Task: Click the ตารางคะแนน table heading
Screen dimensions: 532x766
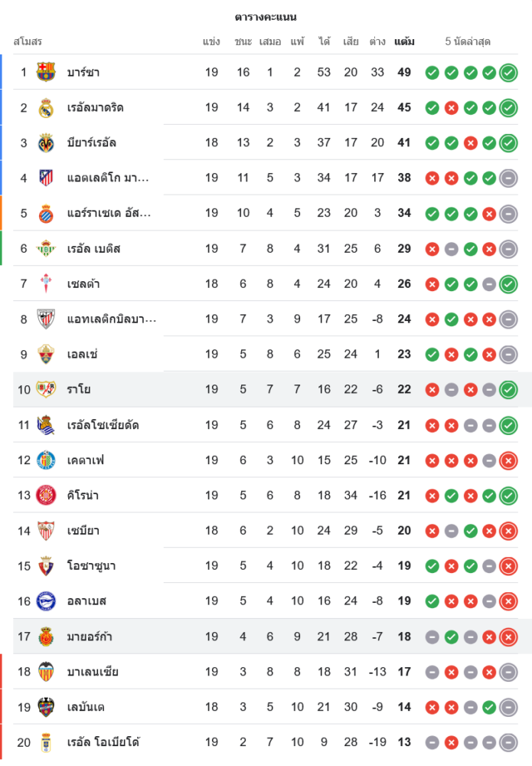Action: click(266, 17)
